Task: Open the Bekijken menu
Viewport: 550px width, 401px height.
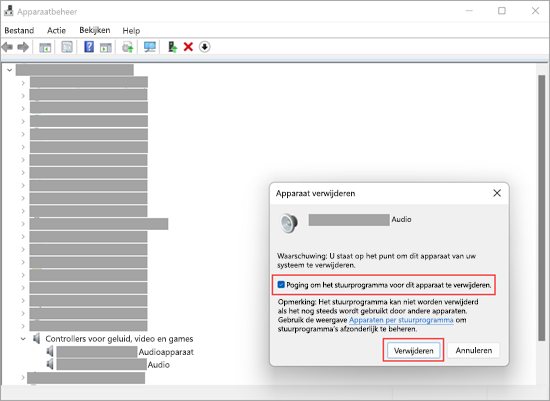Action: pos(95,30)
